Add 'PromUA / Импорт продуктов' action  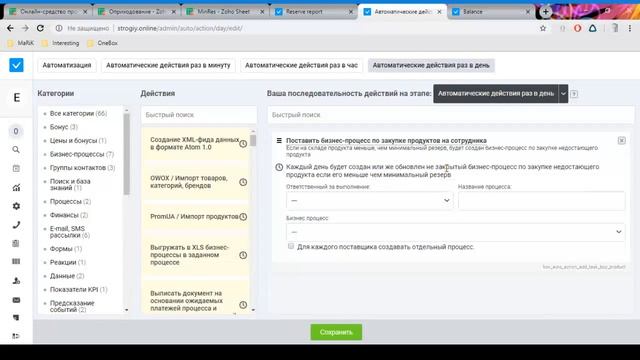coord(194,217)
